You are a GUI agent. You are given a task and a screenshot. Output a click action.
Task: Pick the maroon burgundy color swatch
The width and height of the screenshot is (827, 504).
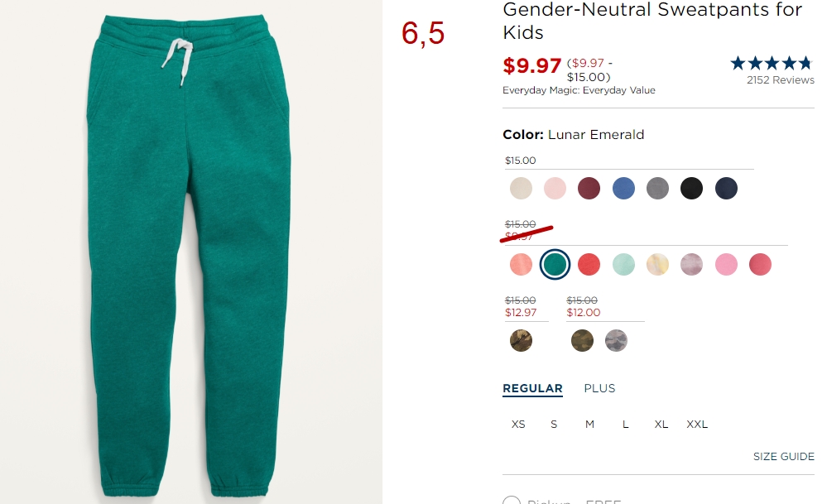[x=589, y=188]
